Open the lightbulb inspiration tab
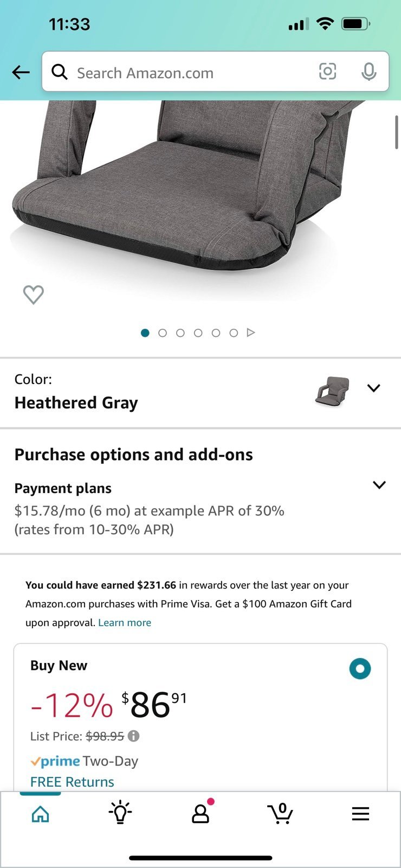401x868 pixels. [x=120, y=813]
